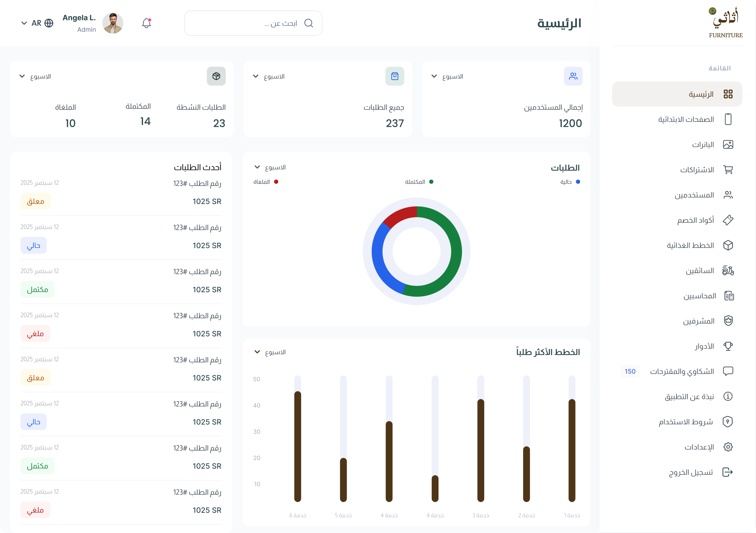The height and width of the screenshot is (533, 756).
Task: Click the globe language icon
Action: point(49,23)
